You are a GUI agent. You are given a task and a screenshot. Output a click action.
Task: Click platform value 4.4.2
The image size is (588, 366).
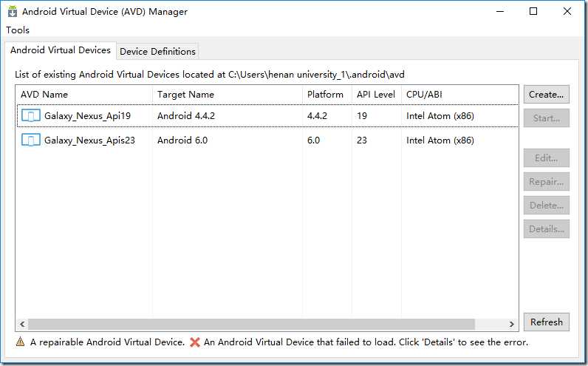pos(317,115)
